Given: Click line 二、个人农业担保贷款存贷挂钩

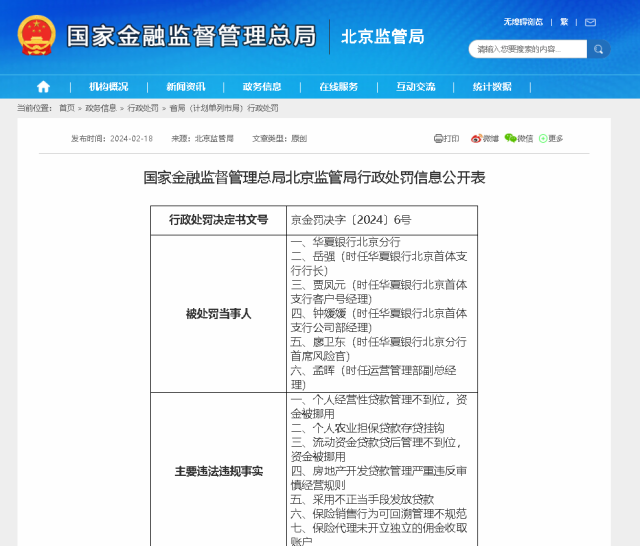Looking at the screenshot, I should (368, 428).
